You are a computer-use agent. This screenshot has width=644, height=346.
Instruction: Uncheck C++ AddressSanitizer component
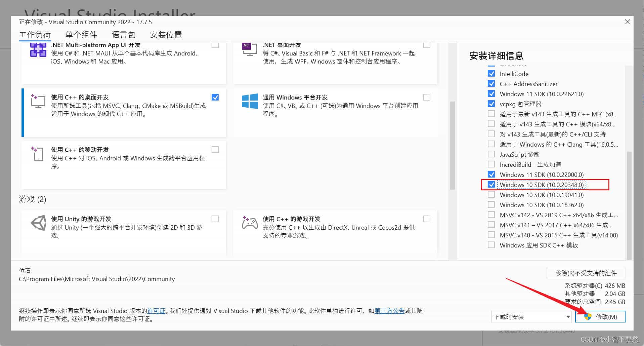pos(491,83)
